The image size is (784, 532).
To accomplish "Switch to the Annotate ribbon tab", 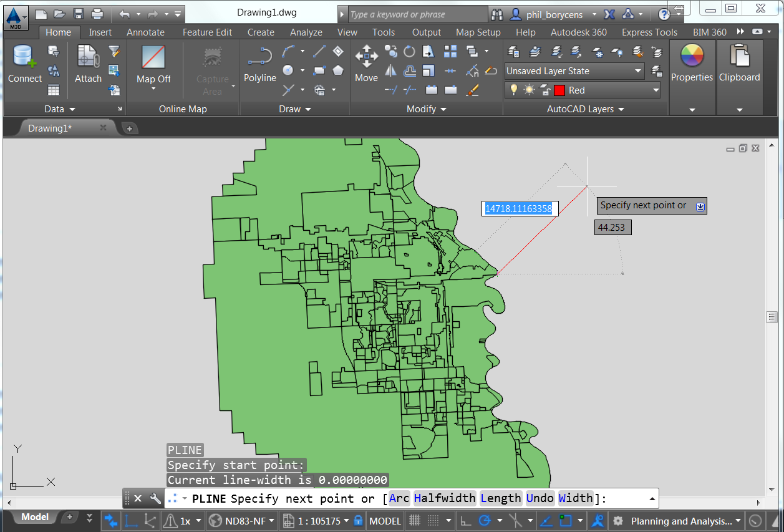I will [145, 32].
